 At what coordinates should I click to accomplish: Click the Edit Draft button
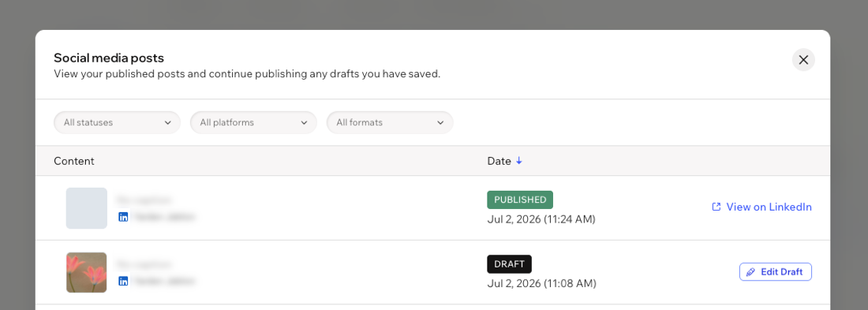pos(776,272)
